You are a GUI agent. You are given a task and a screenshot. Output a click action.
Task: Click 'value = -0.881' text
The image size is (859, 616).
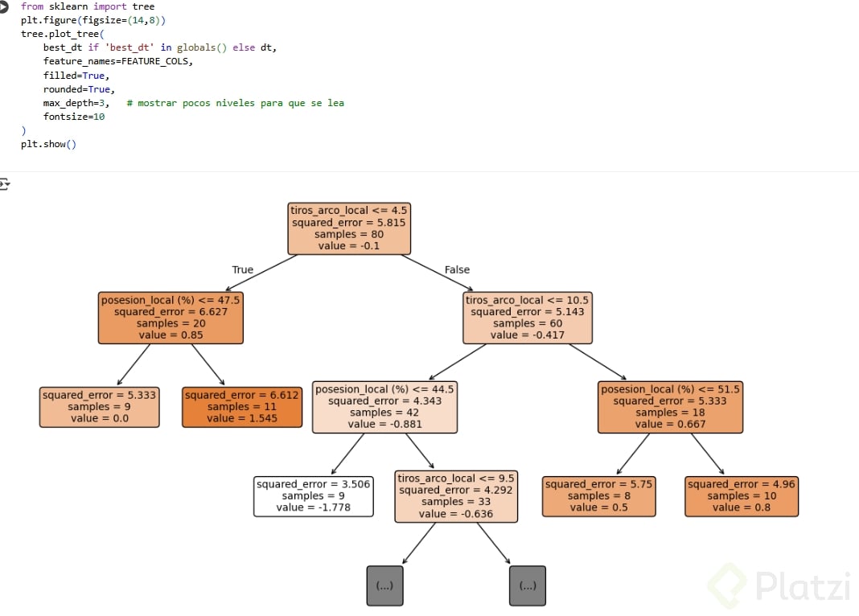coord(384,424)
